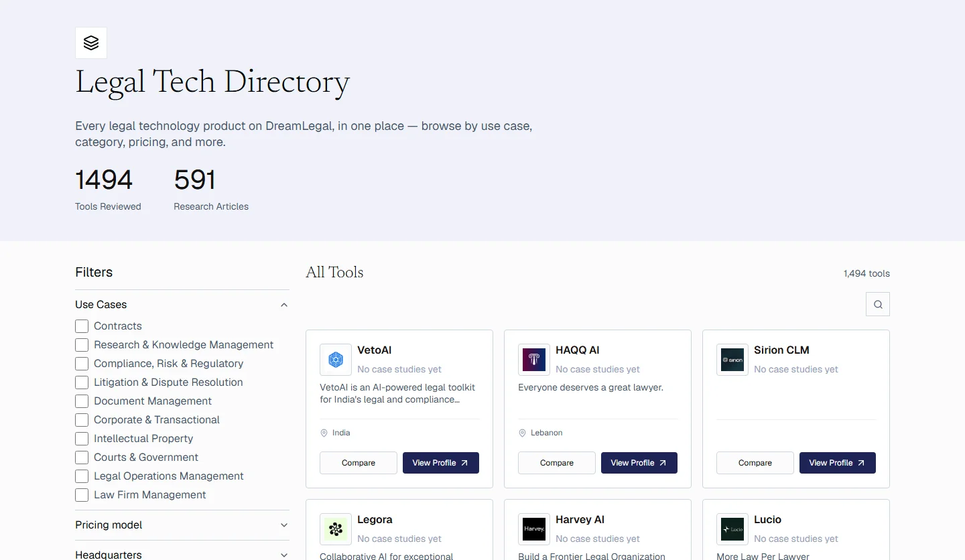View Profile of VetoAI
Image resolution: width=965 pixels, height=560 pixels.
pyautogui.click(x=441, y=463)
